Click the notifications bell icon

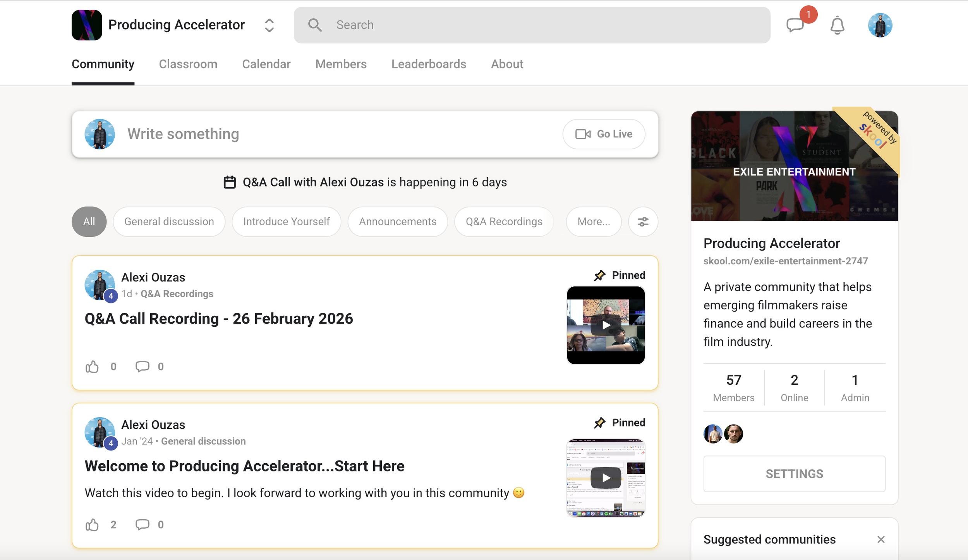pyautogui.click(x=837, y=26)
